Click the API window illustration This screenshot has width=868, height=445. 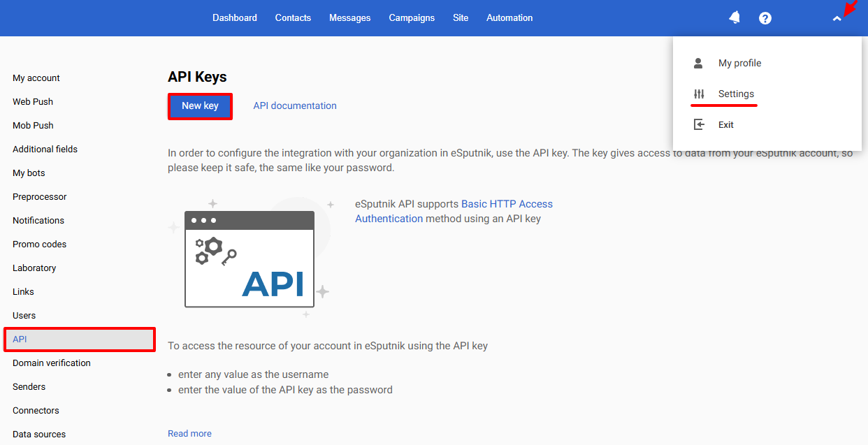[x=249, y=259]
